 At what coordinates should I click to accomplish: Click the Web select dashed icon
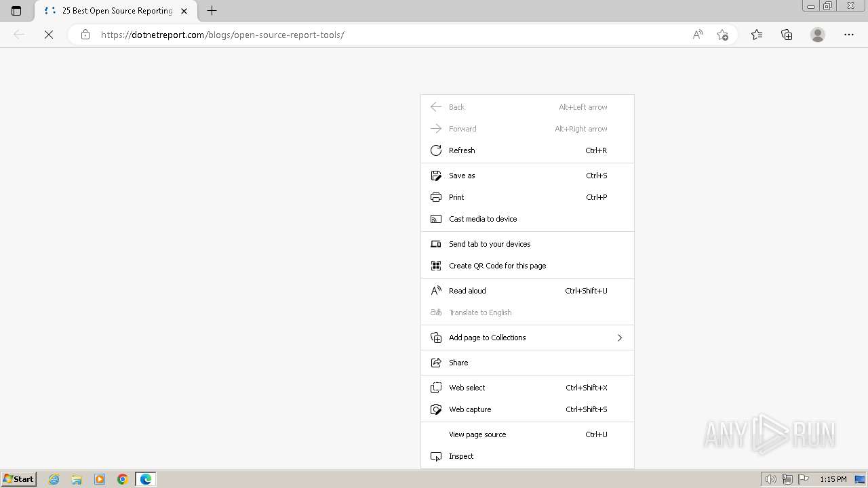click(436, 388)
